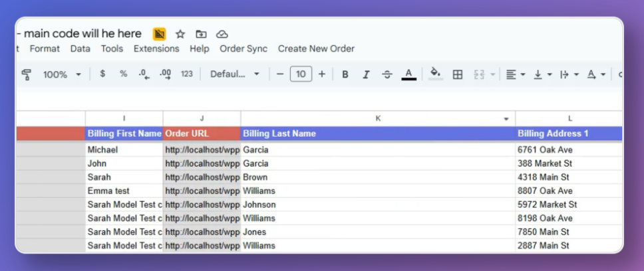
Task: Open column K dropdown arrow
Action: coord(506,120)
